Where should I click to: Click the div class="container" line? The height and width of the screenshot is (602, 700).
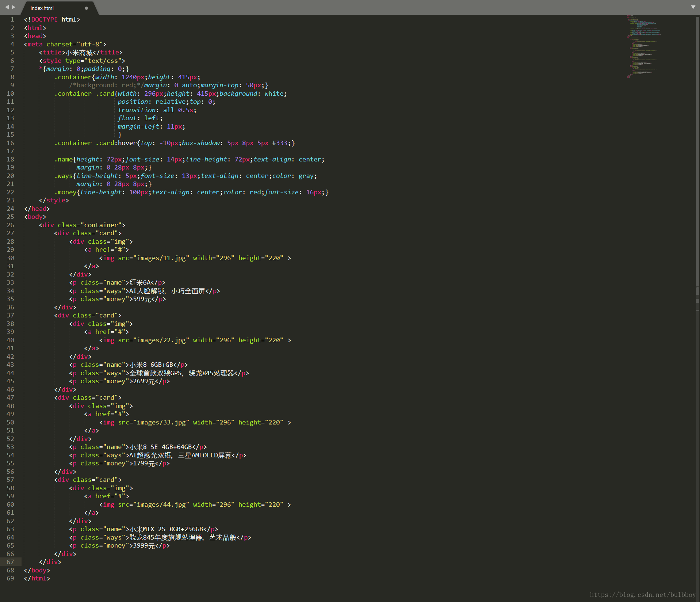pos(82,225)
